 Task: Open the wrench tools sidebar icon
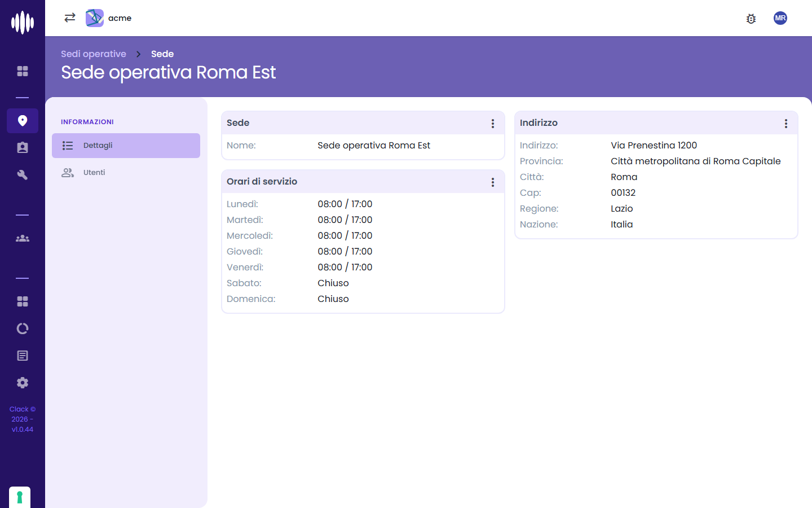[x=23, y=175]
